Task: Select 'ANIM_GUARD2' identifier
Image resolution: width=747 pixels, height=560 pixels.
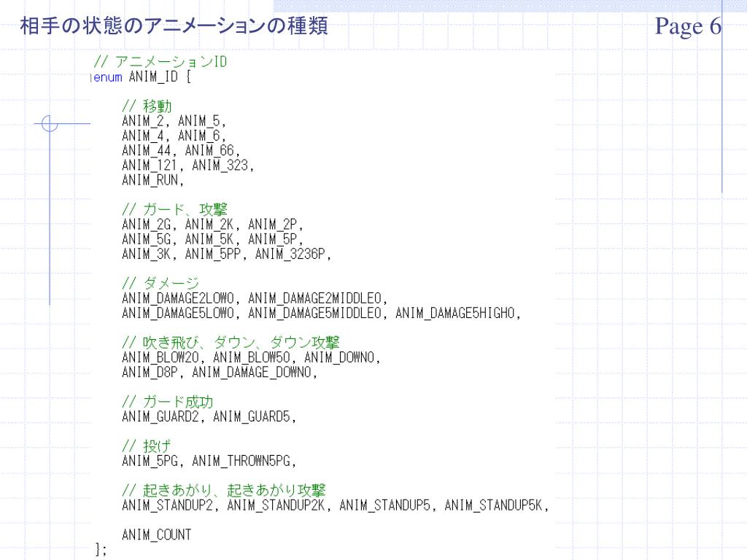Action: click(160, 416)
